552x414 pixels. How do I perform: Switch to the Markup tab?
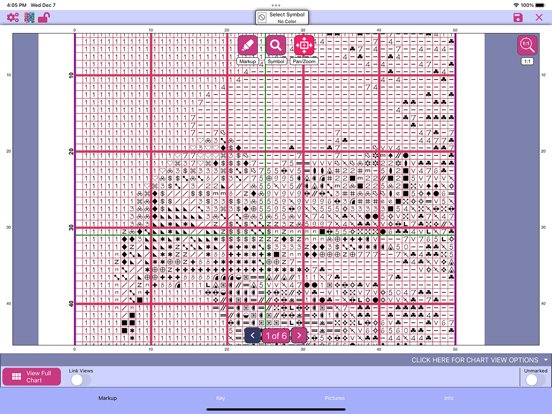pos(107,398)
